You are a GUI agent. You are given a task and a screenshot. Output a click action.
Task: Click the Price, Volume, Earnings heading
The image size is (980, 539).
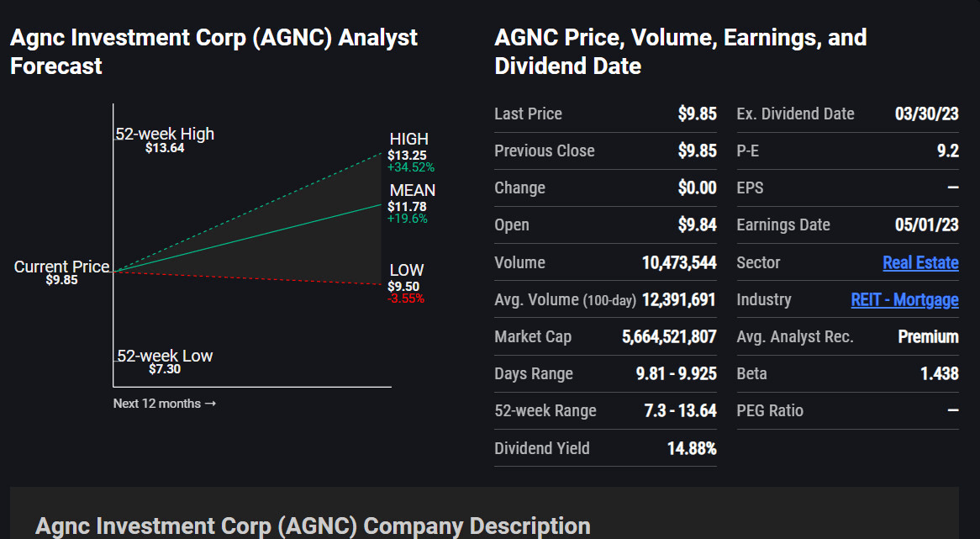pos(680,51)
